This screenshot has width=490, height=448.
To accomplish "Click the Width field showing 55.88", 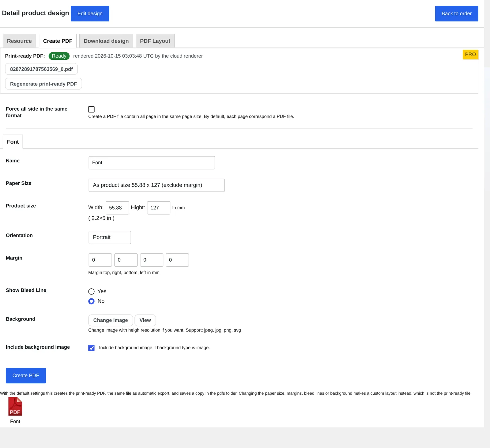I will point(117,208).
